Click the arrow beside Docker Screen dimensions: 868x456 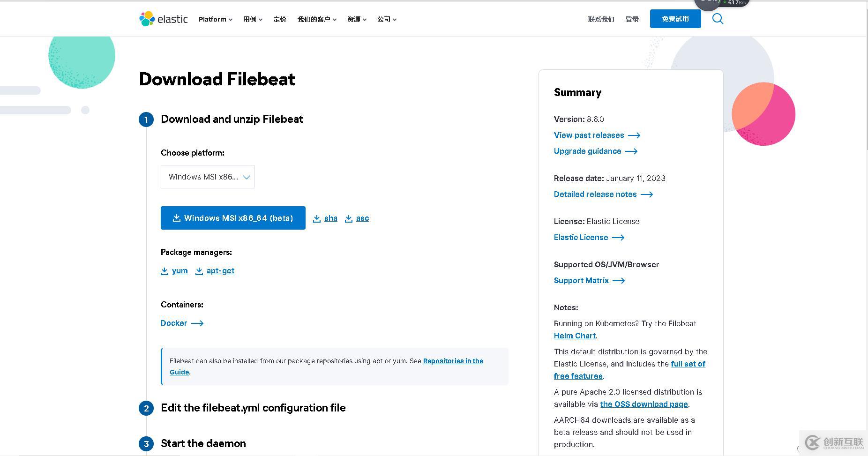pos(197,323)
